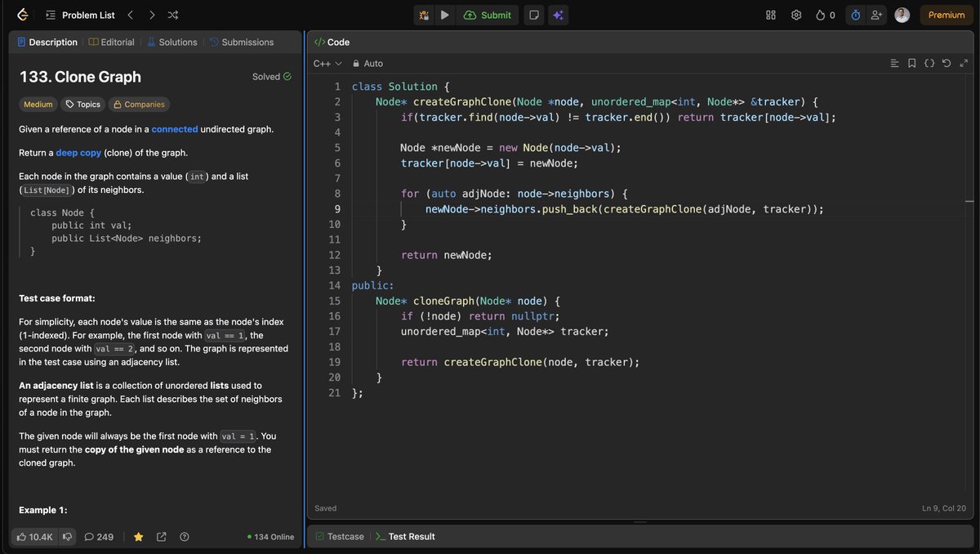Viewport: 980px width, 554px height.
Task: Open the 'connected' link in description
Action: point(175,129)
